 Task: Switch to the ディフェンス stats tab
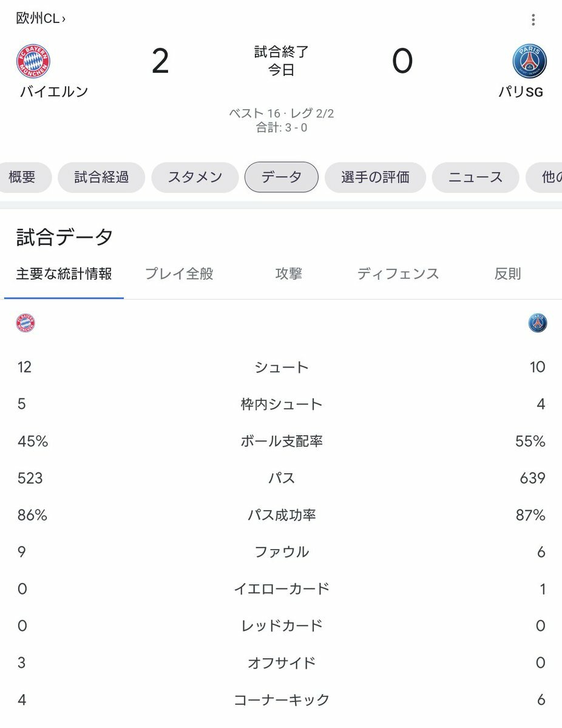(398, 274)
